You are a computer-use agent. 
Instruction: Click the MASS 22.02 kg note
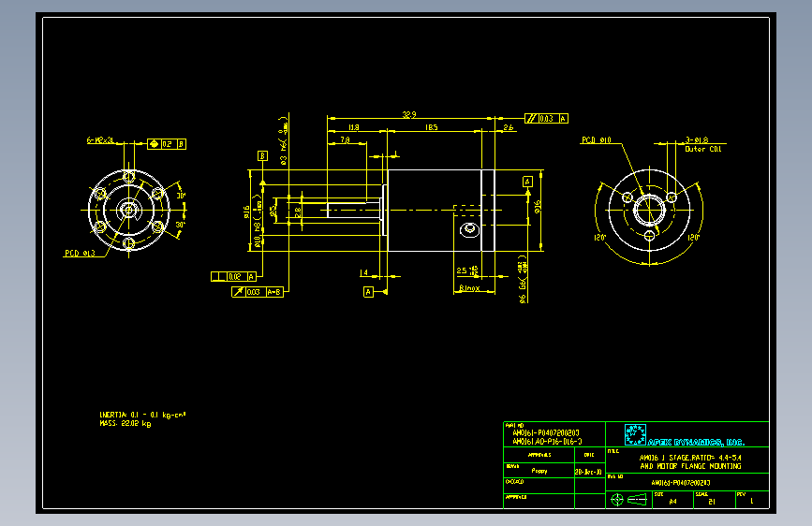point(125,423)
